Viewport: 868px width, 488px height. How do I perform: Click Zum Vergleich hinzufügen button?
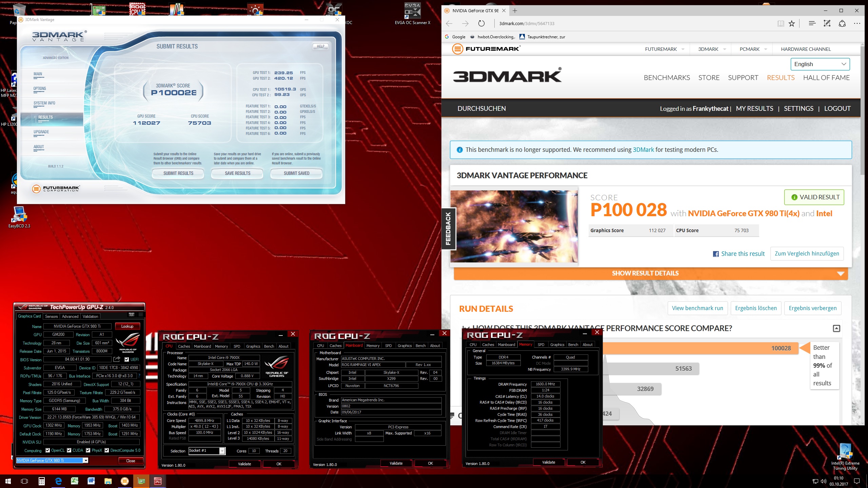click(807, 253)
